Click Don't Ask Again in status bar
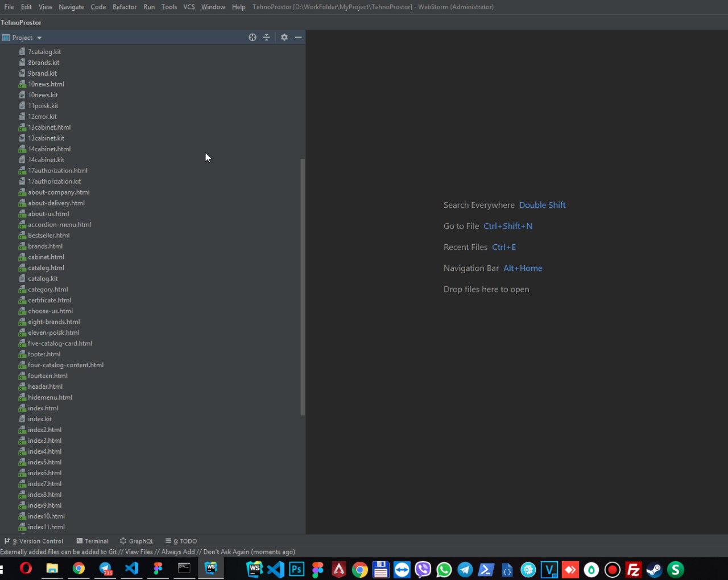The image size is (728, 580). 226,552
